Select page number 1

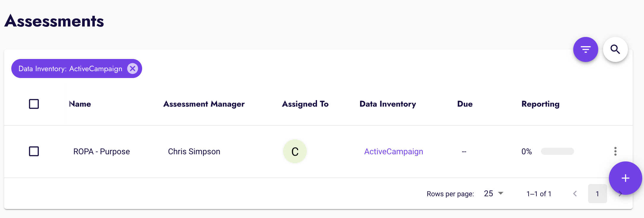coord(597,194)
